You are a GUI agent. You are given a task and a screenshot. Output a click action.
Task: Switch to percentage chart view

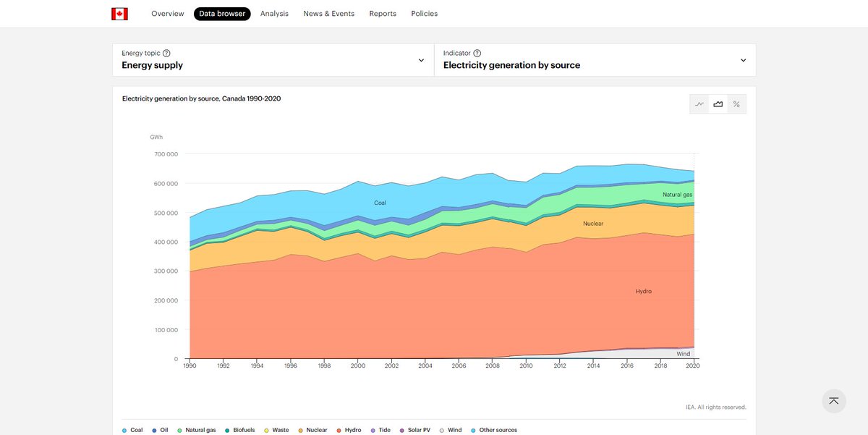point(736,104)
